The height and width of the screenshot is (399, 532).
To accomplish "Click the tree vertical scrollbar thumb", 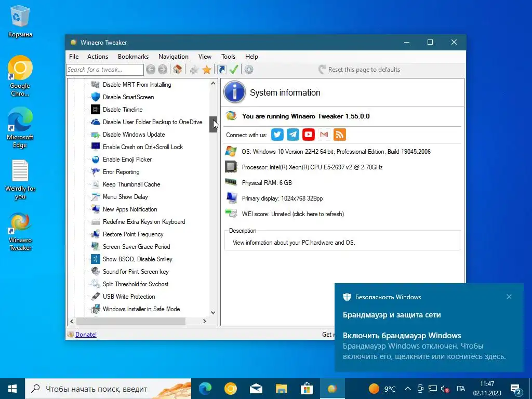I will tap(213, 124).
